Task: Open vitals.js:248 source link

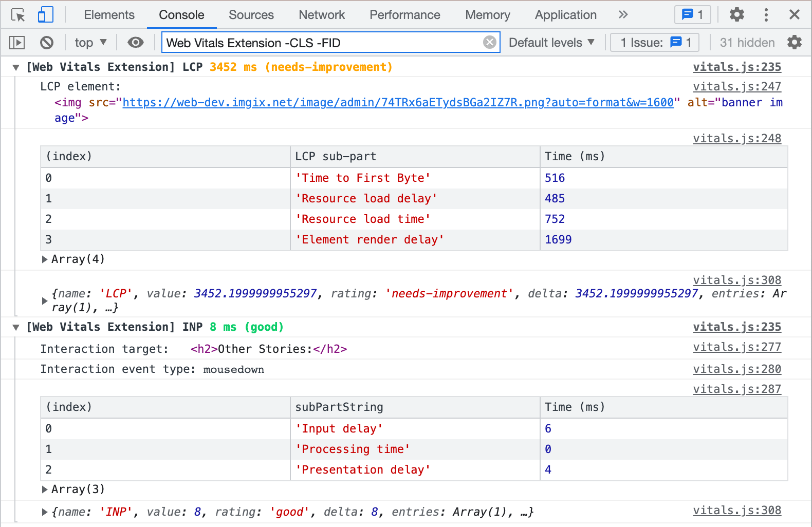Action: (737, 139)
